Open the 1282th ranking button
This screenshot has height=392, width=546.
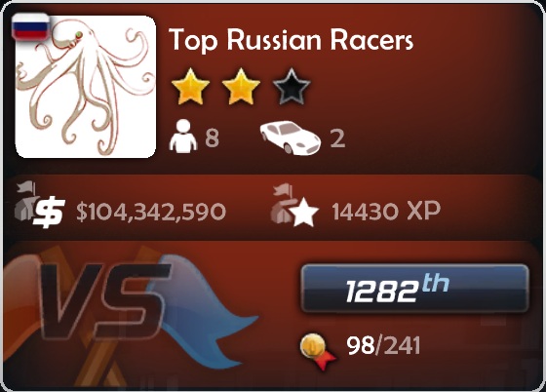(414, 289)
